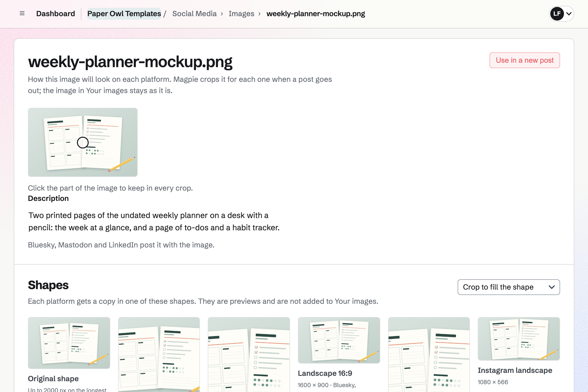The image size is (588, 392).
Task: Go to Dashboard
Action: pyautogui.click(x=56, y=13)
